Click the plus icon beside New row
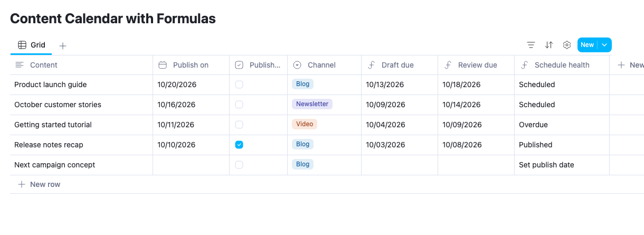 (x=22, y=184)
